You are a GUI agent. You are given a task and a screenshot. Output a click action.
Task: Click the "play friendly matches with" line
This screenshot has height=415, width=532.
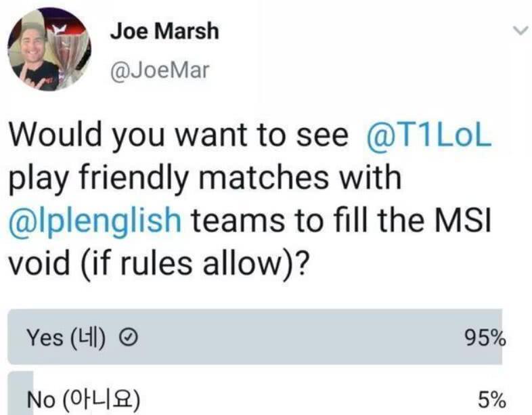coord(205,178)
